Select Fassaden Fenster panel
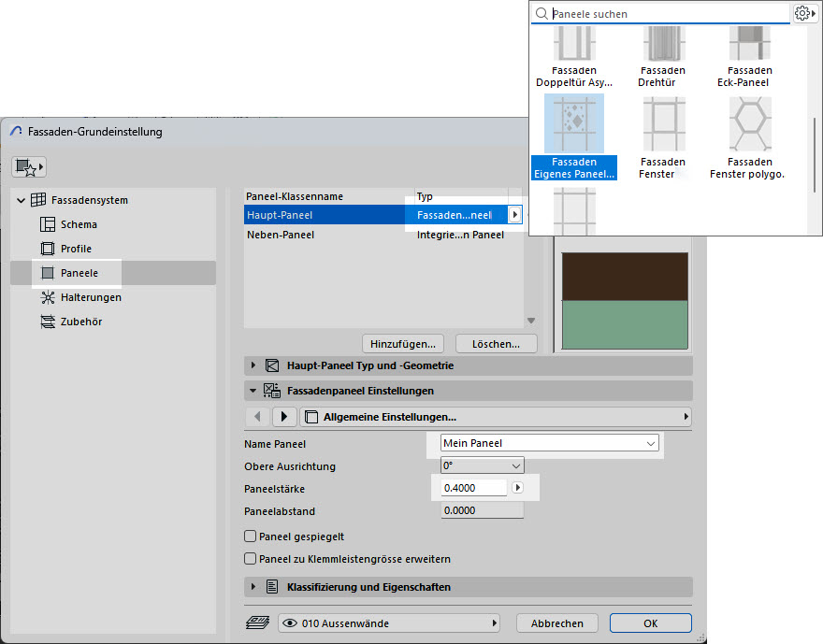This screenshot has height=644, width=823. click(x=663, y=138)
